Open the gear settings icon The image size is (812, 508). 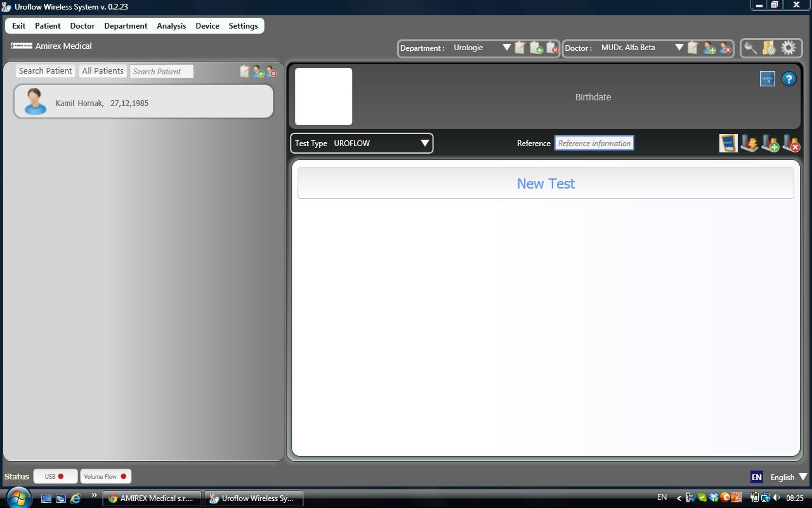(x=789, y=48)
